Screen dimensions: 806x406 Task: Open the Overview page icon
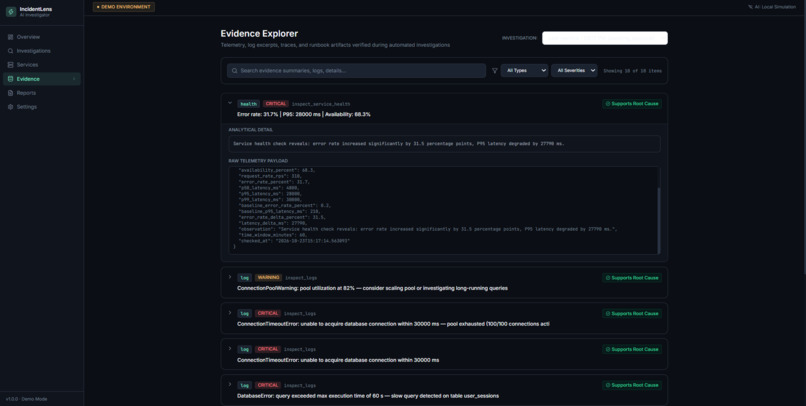(x=10, y=37)
